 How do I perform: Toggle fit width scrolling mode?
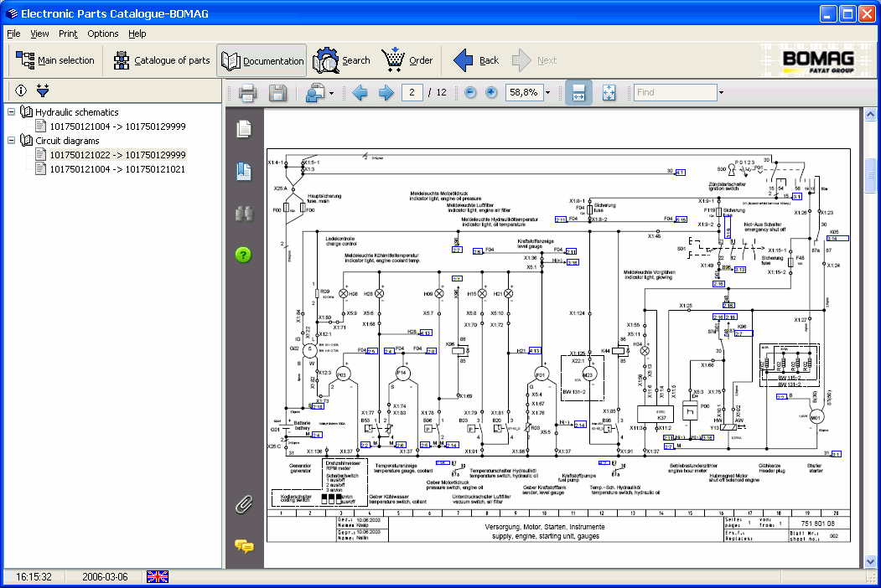click(x=578, y=93)
